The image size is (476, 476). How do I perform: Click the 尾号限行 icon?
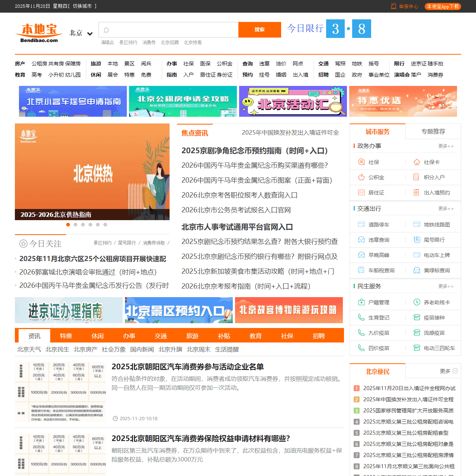pyautogui.click(x=416, y=239)
